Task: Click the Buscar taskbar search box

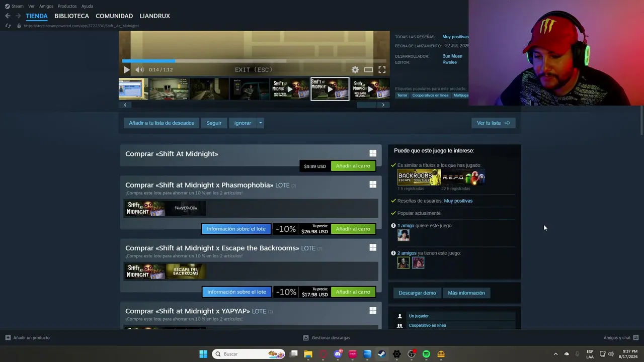Action: (249, 354)
